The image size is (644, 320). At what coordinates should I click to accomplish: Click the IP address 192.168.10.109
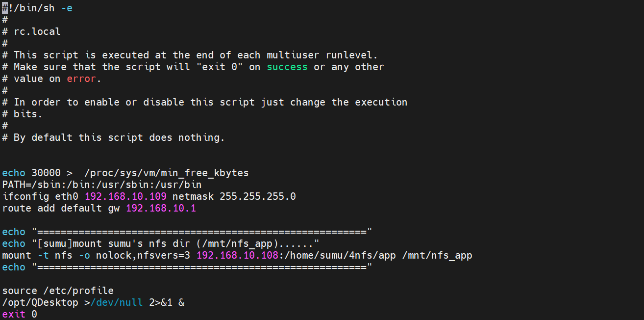pos(125,196)
